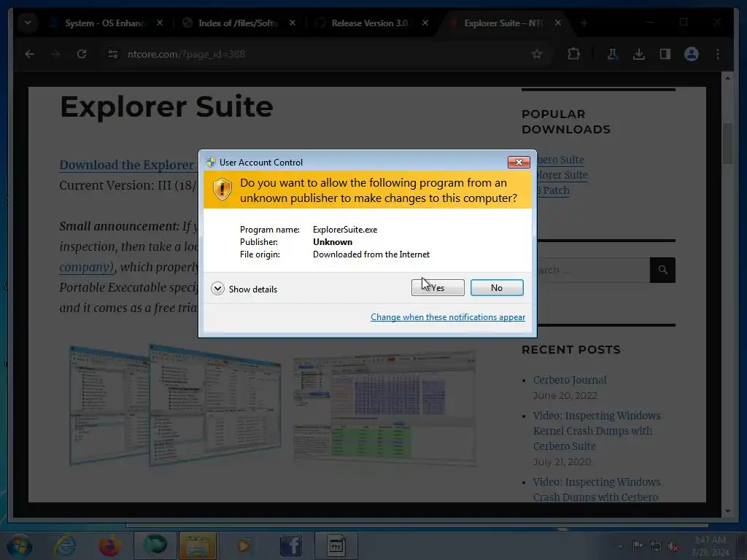This screenshot has width=747, height=560.
Task: Click Yes in User Account Control dialog
Action: 438,287
